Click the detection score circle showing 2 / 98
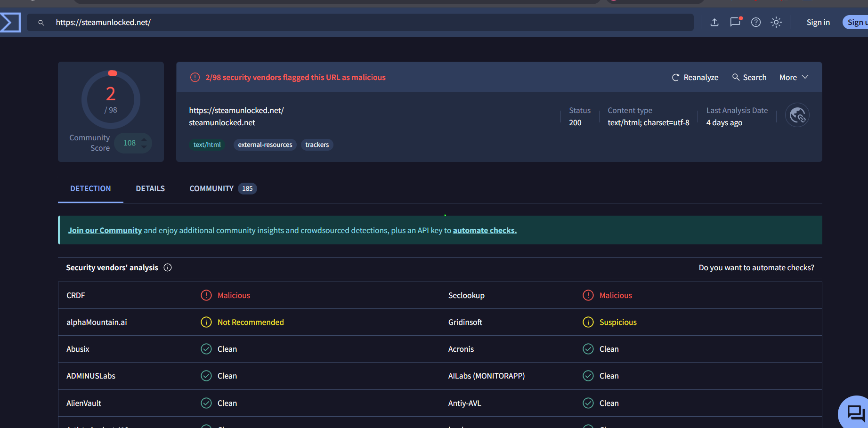Image resolution: width=868 pixels, height=428 pixels. (x=111, y=99)
